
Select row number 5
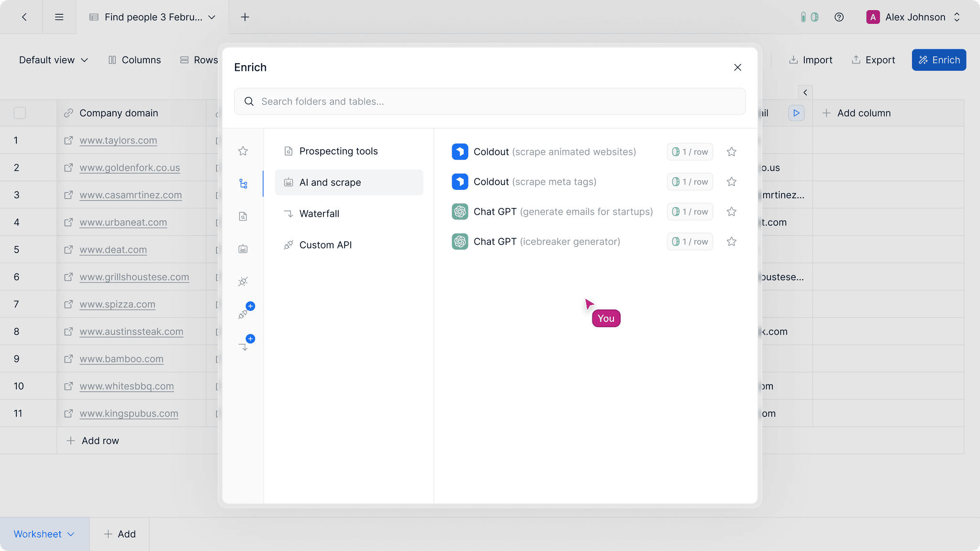(x=16, y=249)
